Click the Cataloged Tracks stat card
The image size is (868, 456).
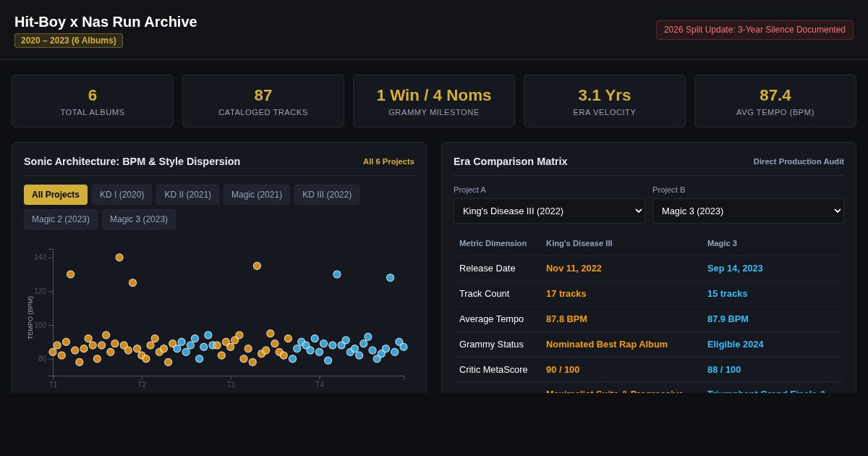click(x=263, y=101)
